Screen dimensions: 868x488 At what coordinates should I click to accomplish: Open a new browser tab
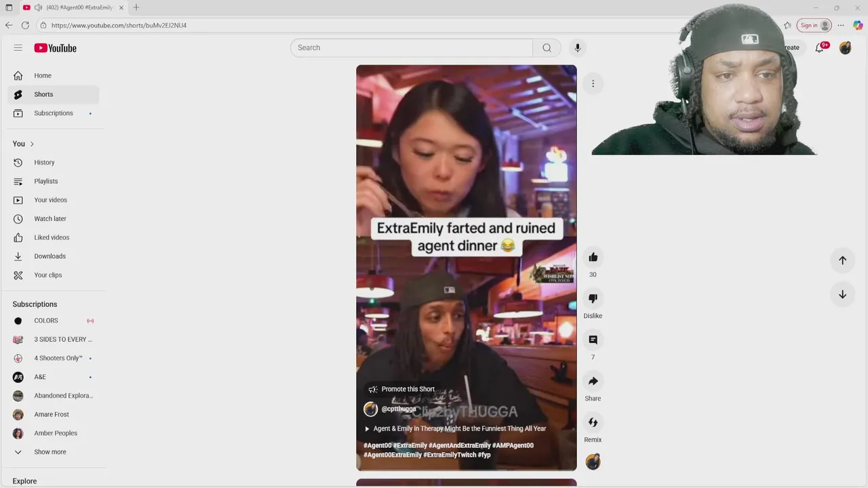[136, 7]
